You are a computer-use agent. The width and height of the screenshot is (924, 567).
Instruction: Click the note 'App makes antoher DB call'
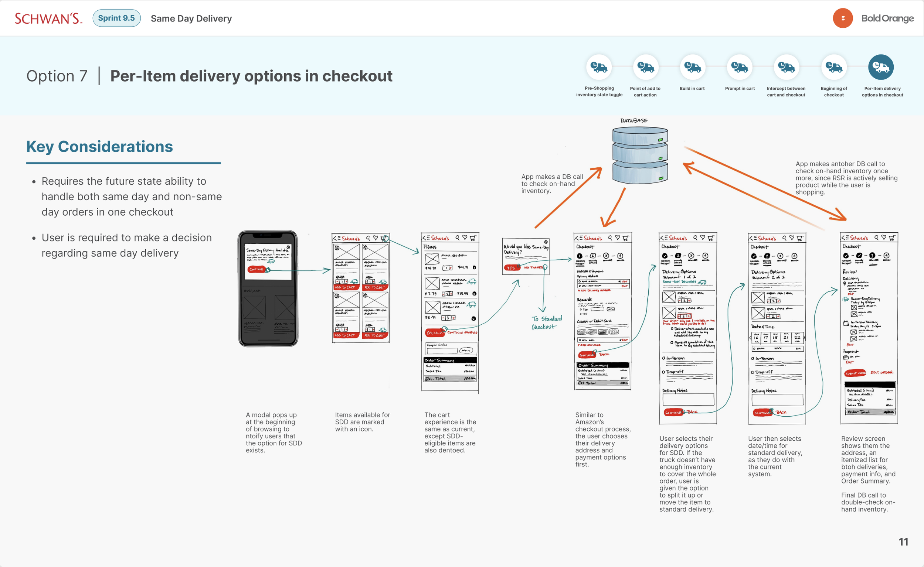click(x=847, y=178)
